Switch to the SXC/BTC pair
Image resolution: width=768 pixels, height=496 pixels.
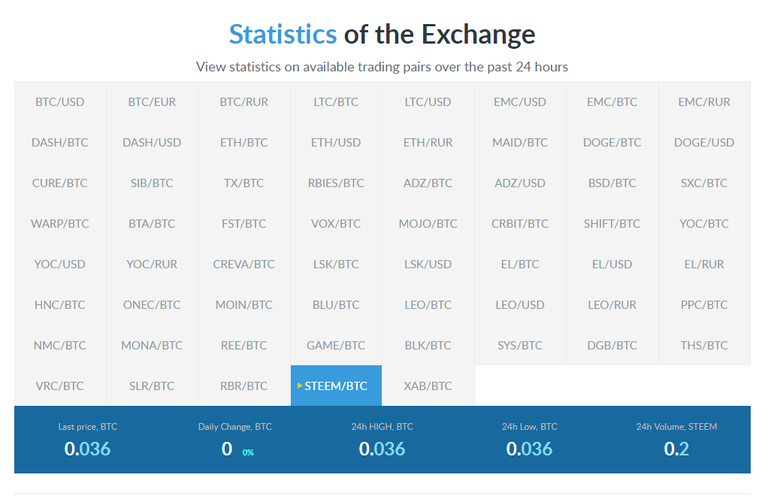click(x=704, y=183)
